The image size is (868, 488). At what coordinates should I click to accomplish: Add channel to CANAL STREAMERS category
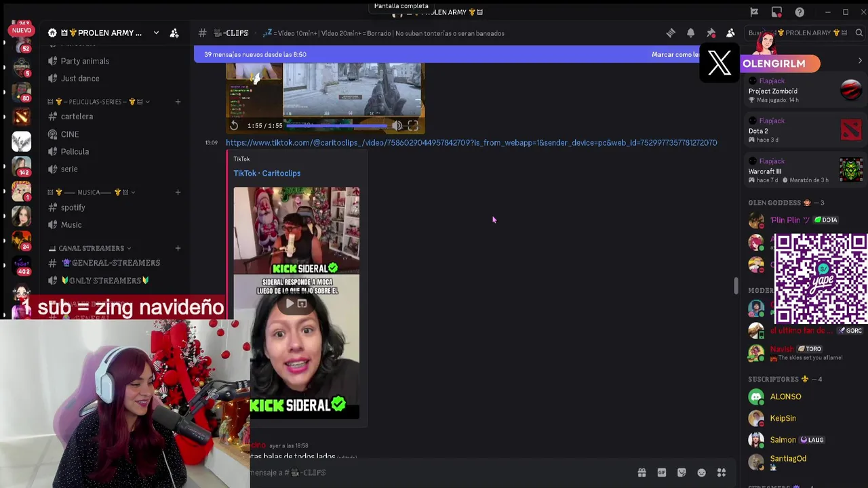click(x=178, y=248)
